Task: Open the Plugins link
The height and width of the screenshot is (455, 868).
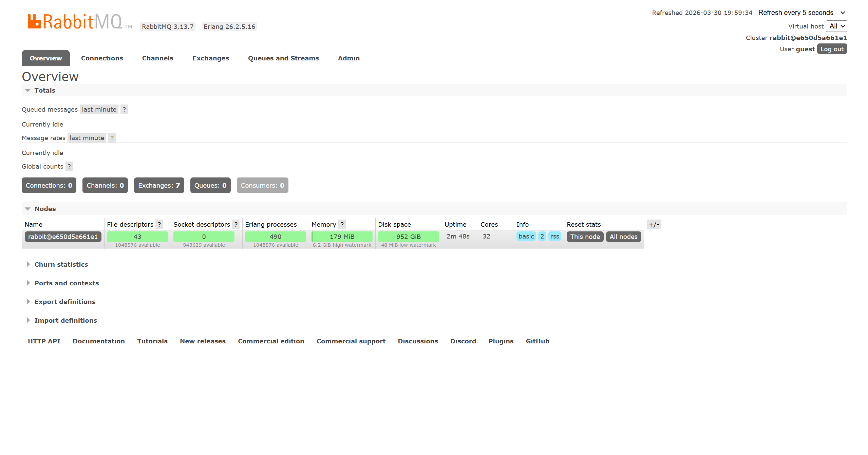Action: pyautogui.click(x=501, y=341)
